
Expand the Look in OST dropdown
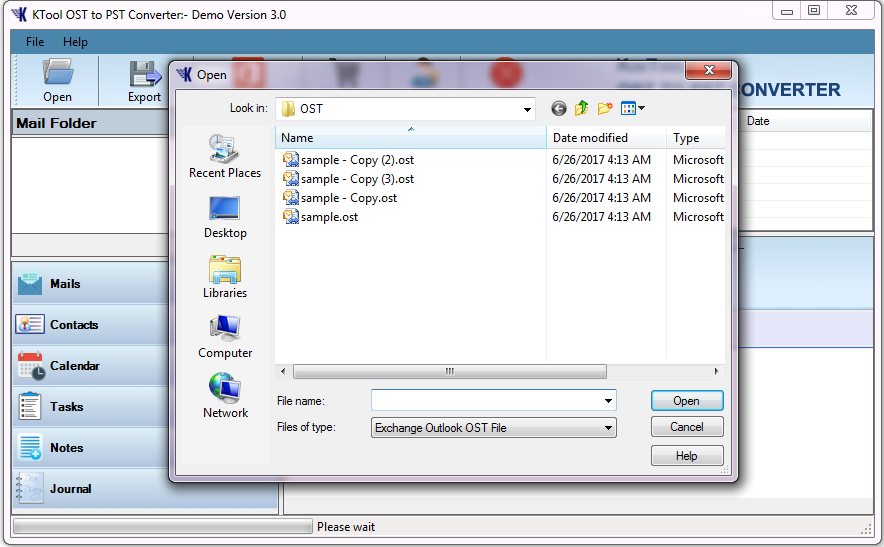[527, 109]
